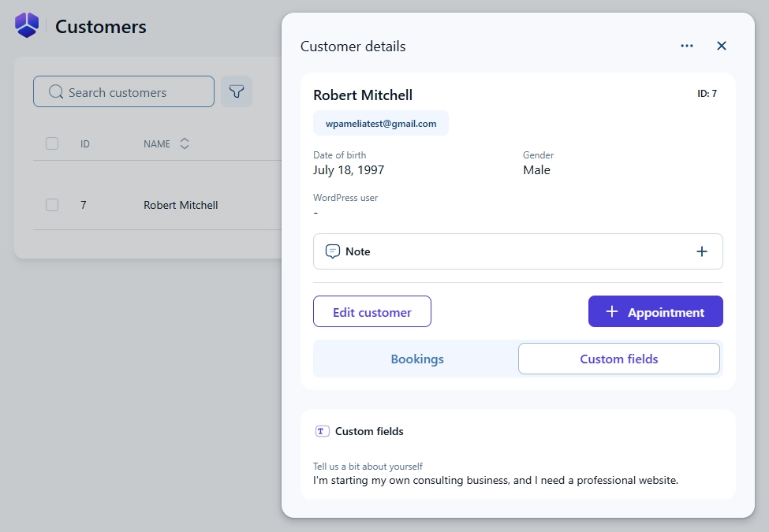Viewport: 769px width, 532px height.
Task: Create a new Appointment for the customer
Action: tap(655, 311)
